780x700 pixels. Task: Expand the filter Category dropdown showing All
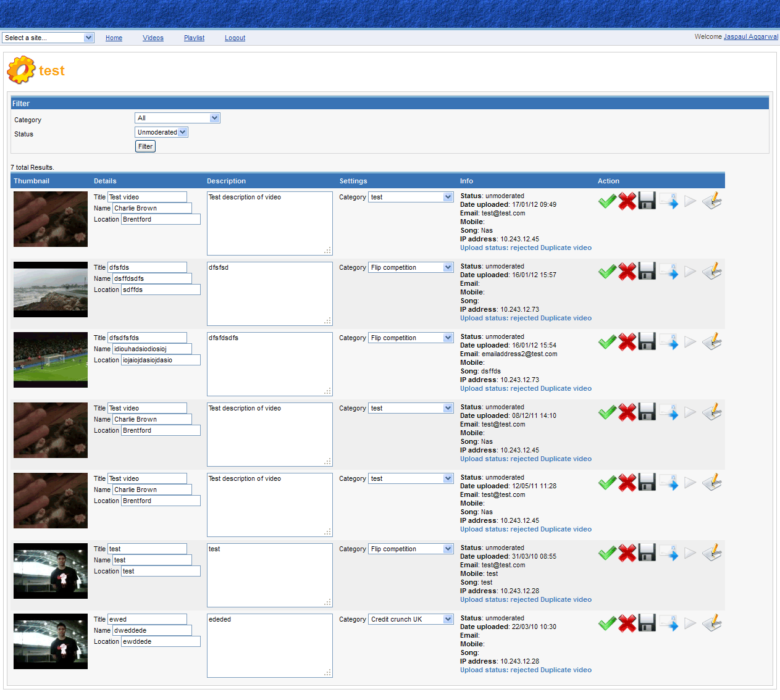[177, 118]
